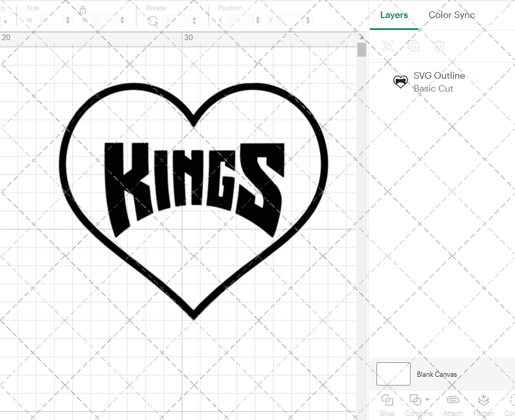
Task: Click the Height size input field
Action: click(x=105, y=21)
